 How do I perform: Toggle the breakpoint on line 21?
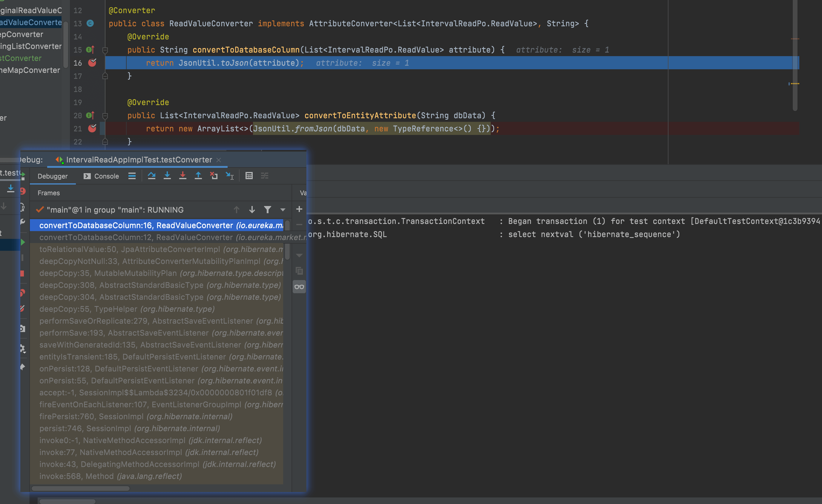pos(92,128)
